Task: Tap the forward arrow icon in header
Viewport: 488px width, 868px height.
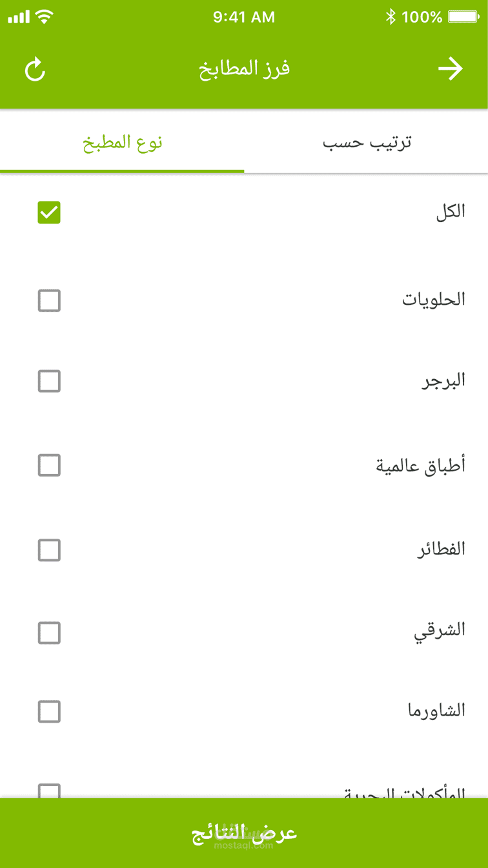Action: click(451, 69)
